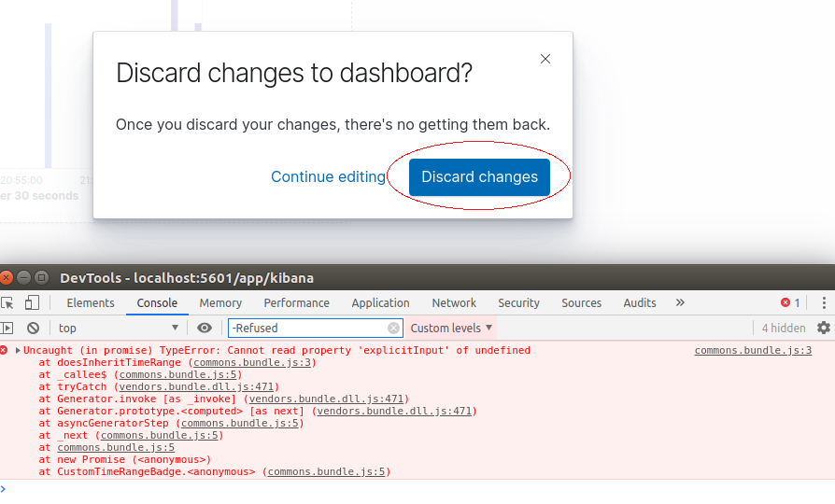Clear the filter text with the X icon
The height and width of the screenshot is (504, 835).
point(393,328)
